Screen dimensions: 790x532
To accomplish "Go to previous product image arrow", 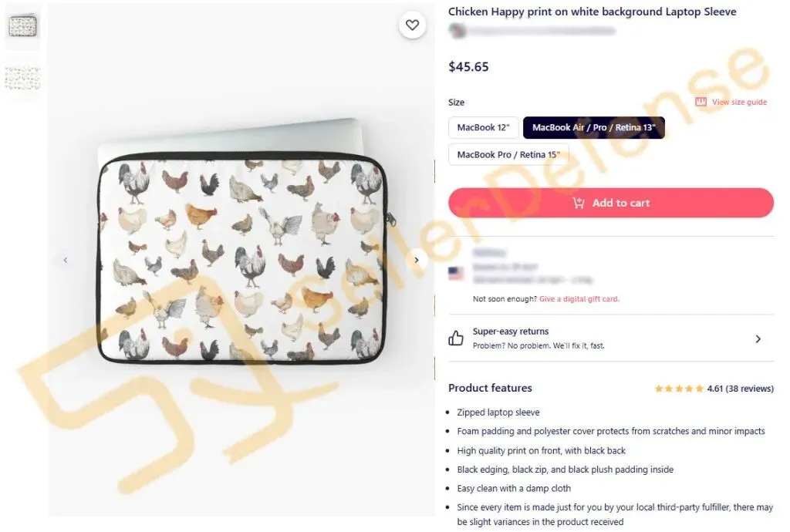I will tap(66, 260).
